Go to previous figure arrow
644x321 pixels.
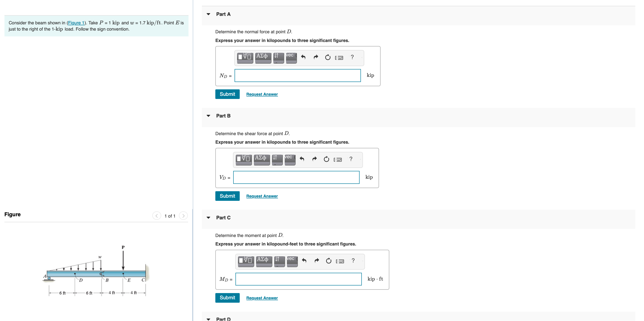tap(157, 216)
